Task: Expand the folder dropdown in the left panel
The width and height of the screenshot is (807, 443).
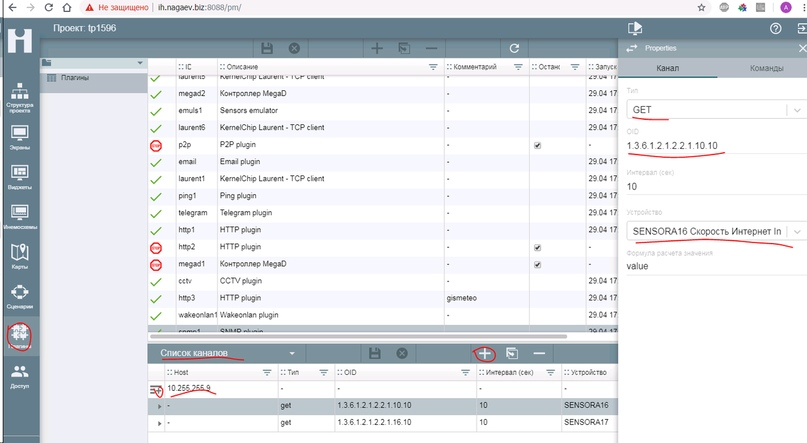Action: click(x=140, y=63)
